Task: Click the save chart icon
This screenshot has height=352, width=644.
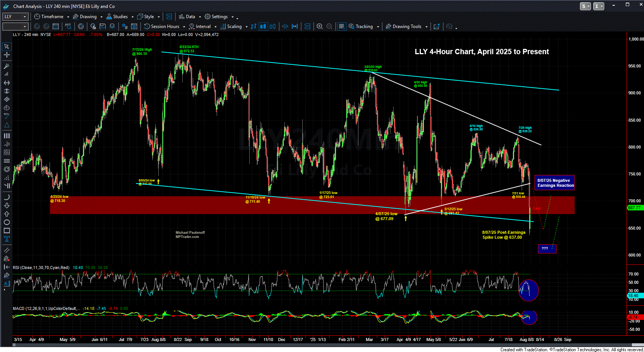Action: click(x=103, y=27)
